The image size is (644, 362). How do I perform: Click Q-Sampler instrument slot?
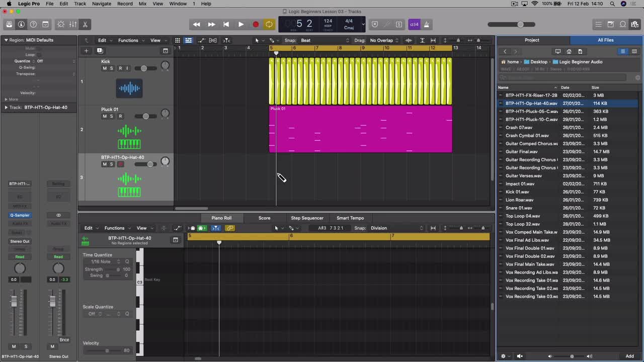click(20, 215)
